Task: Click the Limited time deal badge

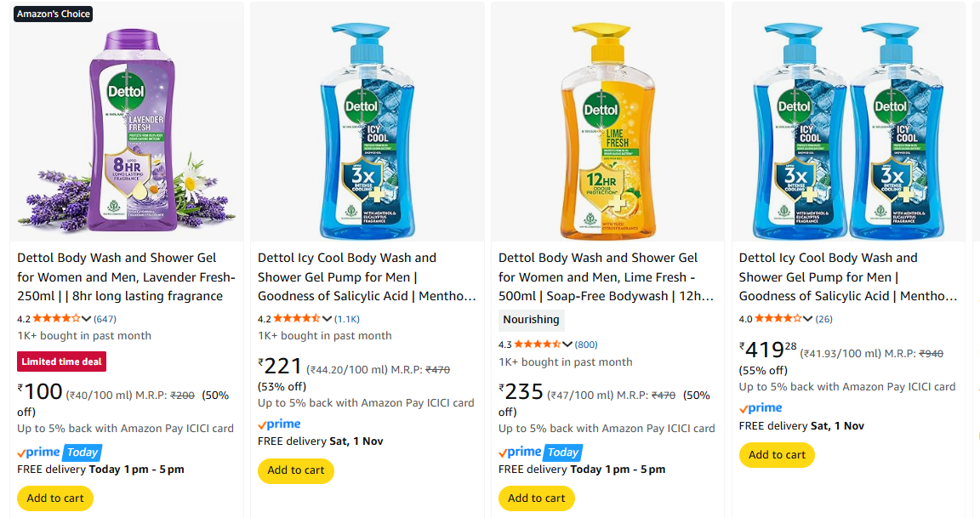Action: click(x=61, y=361)
